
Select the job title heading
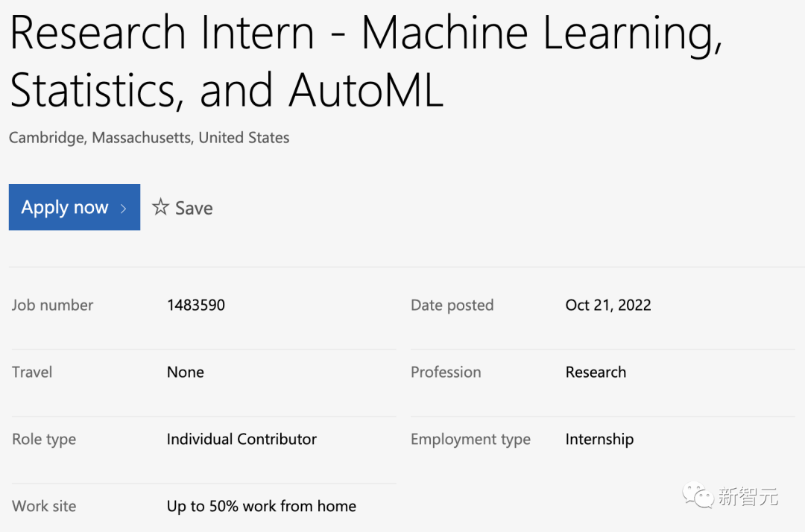point(366,61)
